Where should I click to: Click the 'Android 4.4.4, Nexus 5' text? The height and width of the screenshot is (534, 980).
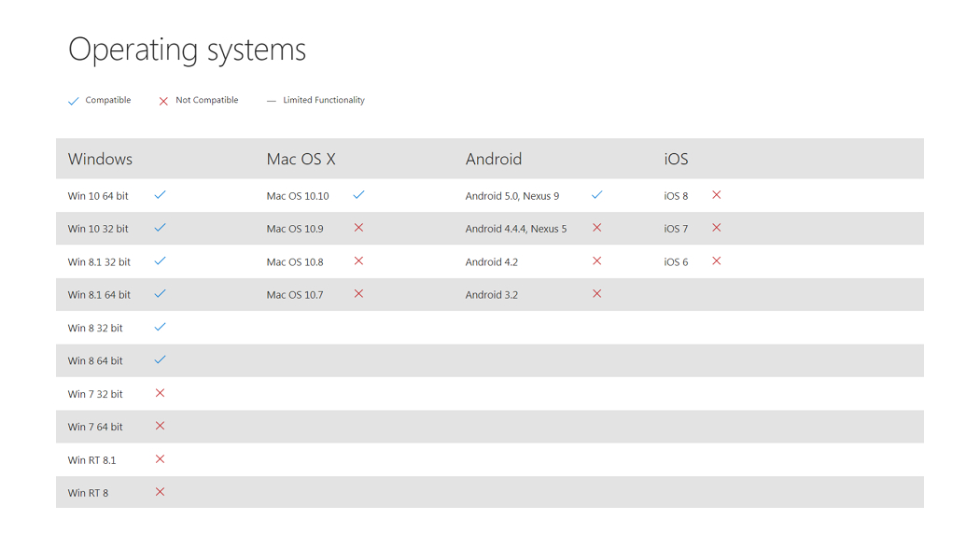(516, 229)
